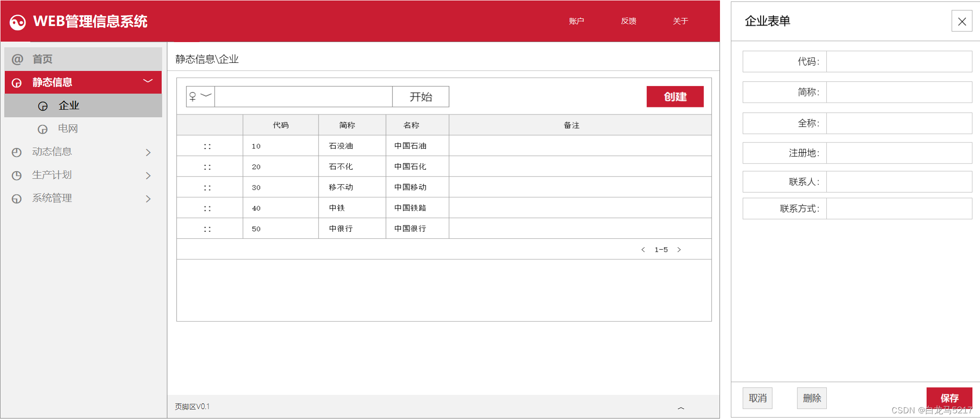Click the 开始 search button
The height and width of the screenshot is (419, 980).
[421, 96]
